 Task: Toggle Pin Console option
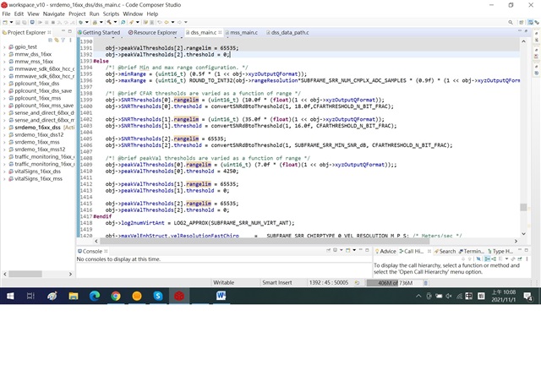click(328, 250)
